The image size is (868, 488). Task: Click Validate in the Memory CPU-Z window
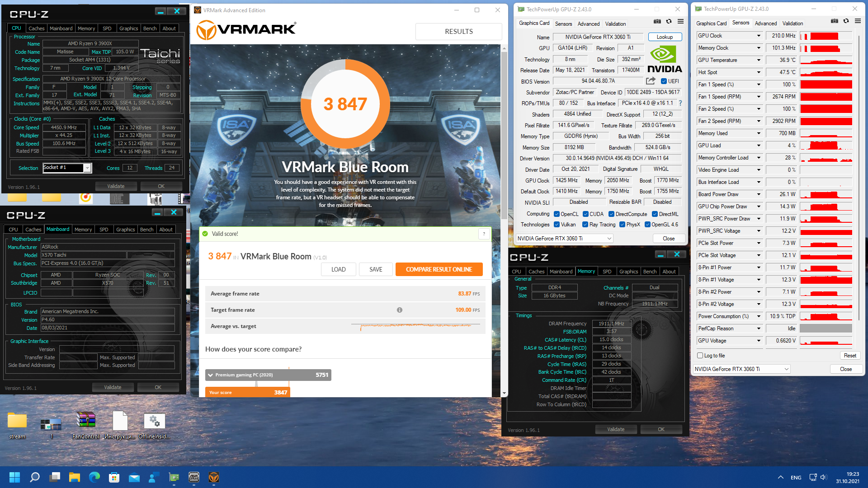(x=616, y=429)
